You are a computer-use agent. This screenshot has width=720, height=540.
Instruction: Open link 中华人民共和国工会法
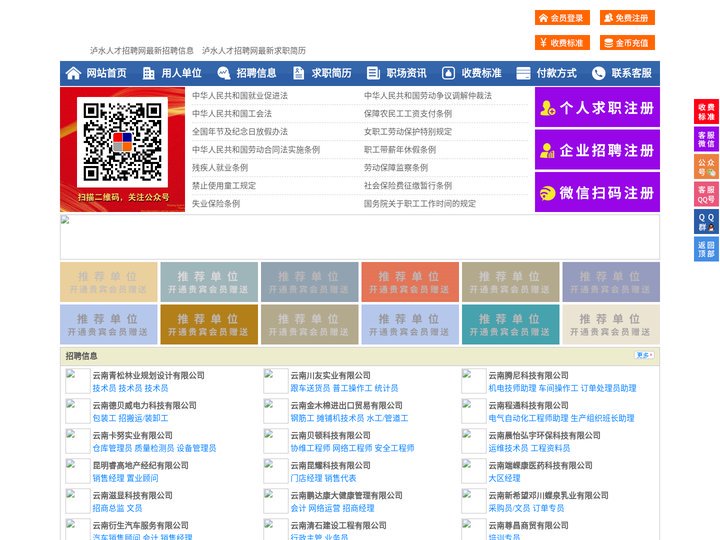pos(232,113)
